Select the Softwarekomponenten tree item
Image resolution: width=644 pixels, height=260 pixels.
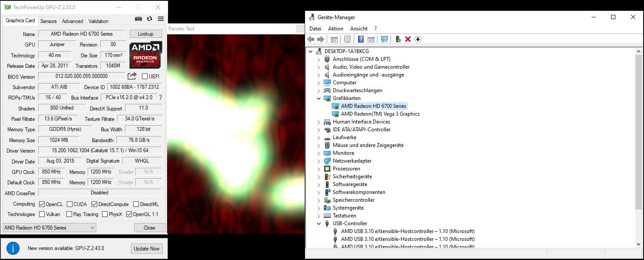point(359,192)
